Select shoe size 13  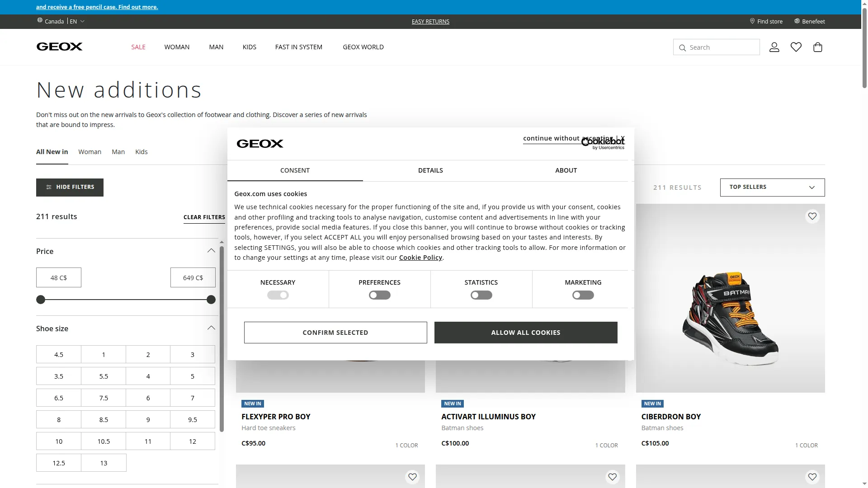click(x=104, y=463)
